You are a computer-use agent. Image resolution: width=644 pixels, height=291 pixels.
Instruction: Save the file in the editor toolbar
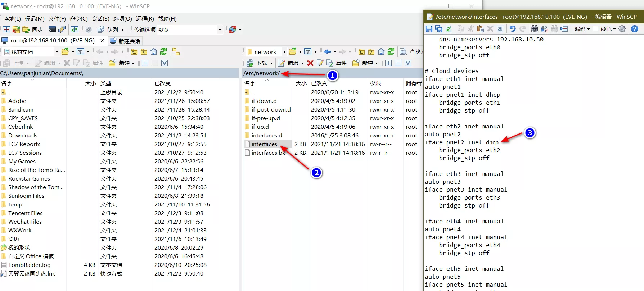click(429, 29)
